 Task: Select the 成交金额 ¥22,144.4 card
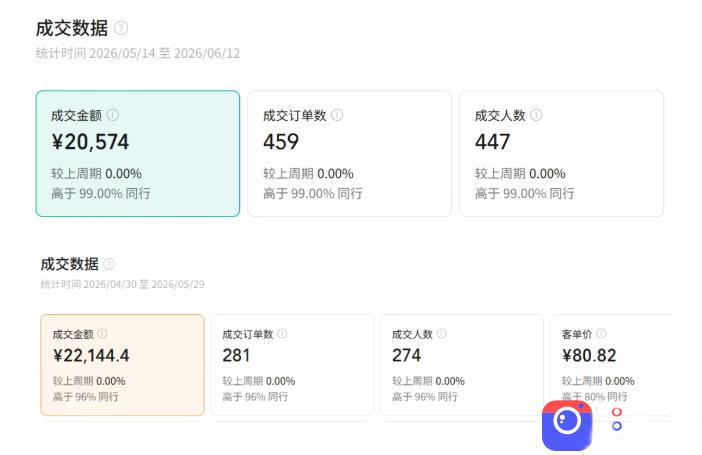pyautogui.click(x=122, y=365)
